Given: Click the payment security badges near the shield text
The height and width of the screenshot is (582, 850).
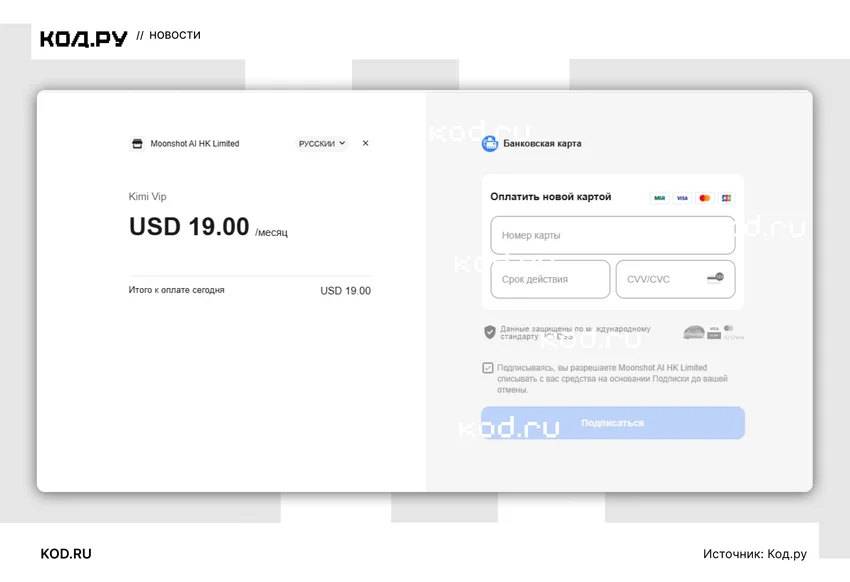Looking at the screenshot, I should coord(713,332).
